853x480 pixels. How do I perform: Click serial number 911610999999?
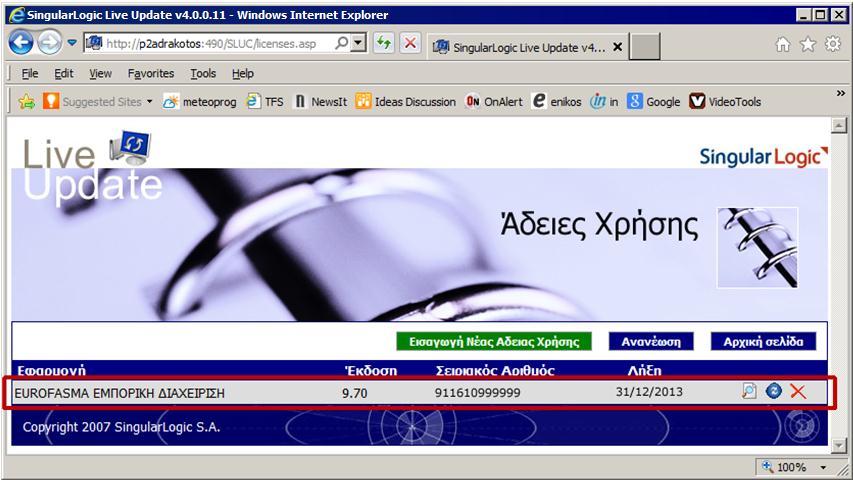click(x=478, y=392)
